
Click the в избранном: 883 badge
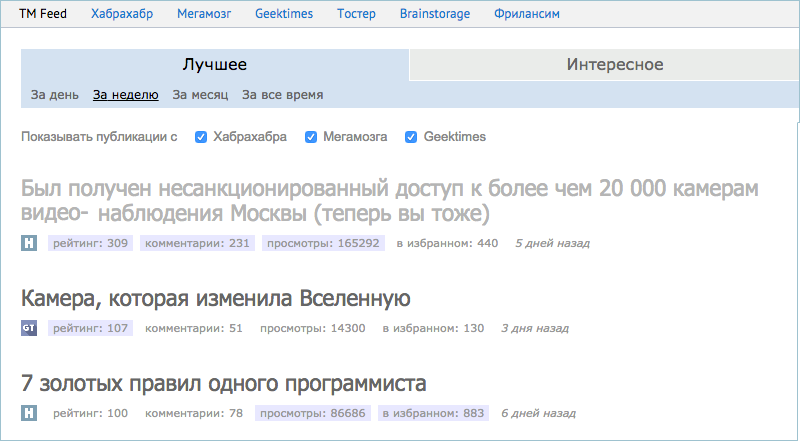click(433, 413)
